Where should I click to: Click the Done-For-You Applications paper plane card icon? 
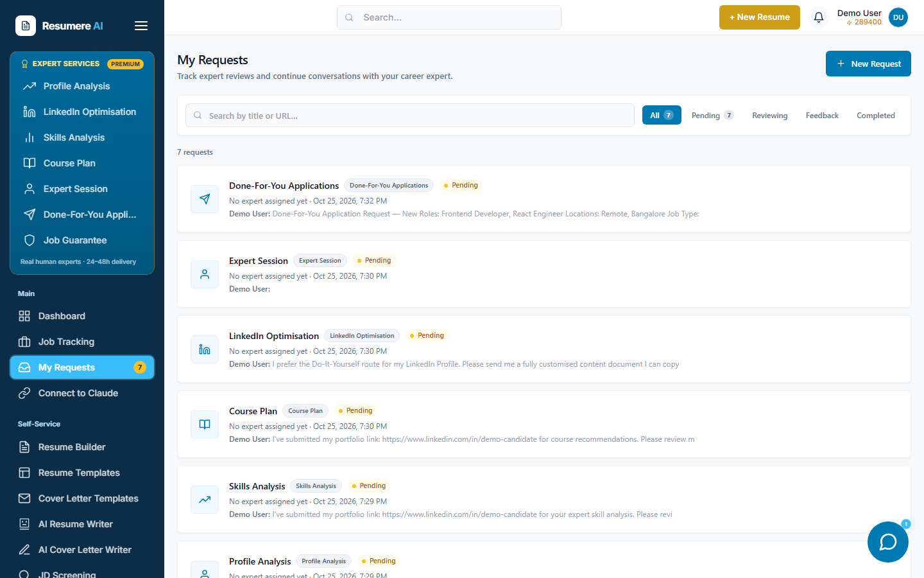pos(205,199)
